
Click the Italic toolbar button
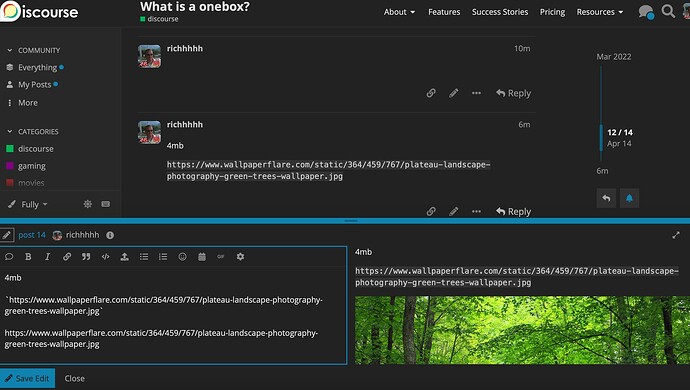pos(48,257)
